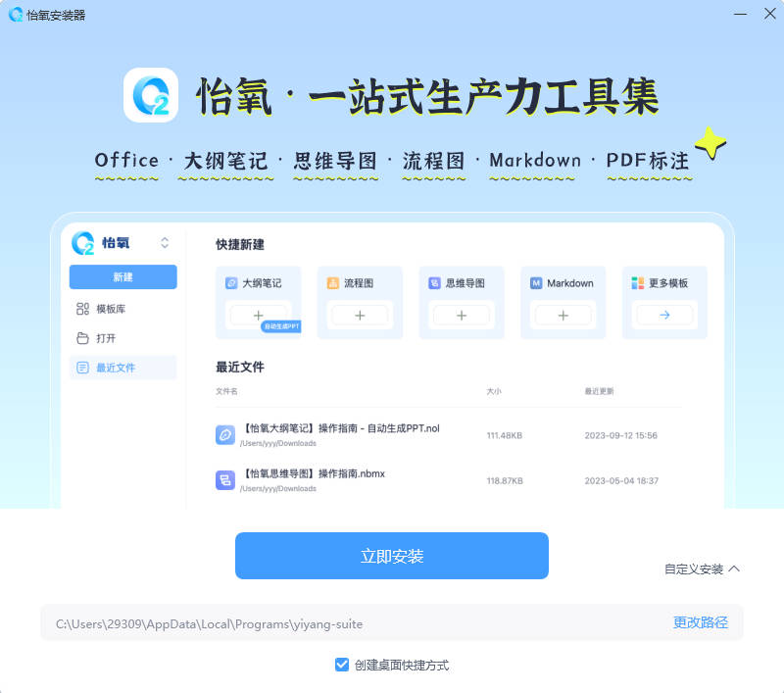784x693 pixels.
Task: Click the 怡氧 logo icon in title bar
Action: tap(15, 15)
